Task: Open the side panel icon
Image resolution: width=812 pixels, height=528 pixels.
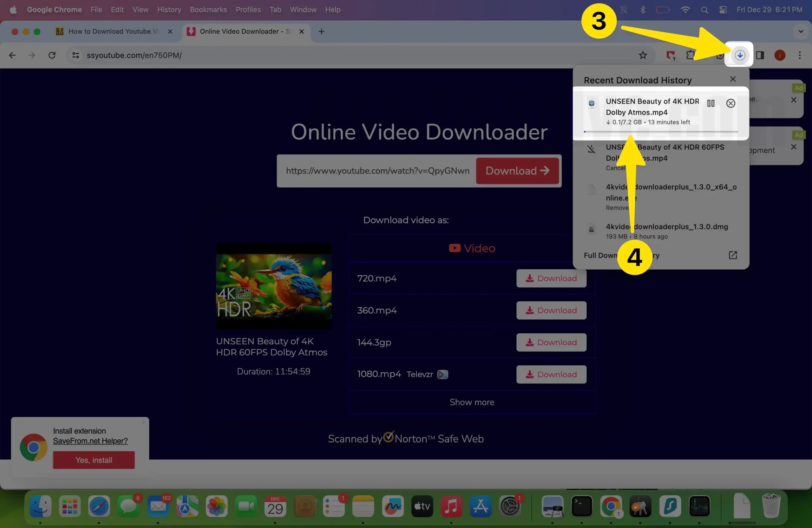Action: (x=760, y=55)
